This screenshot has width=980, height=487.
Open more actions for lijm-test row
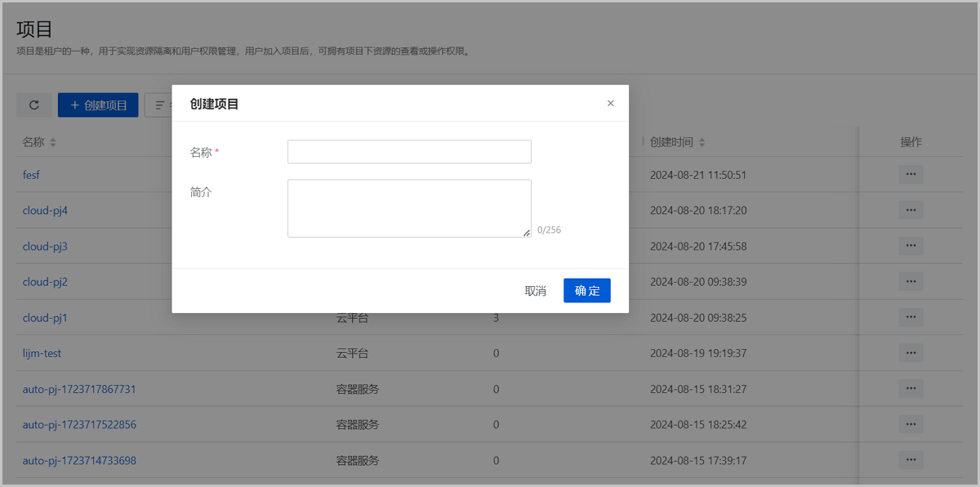[911, 353]
